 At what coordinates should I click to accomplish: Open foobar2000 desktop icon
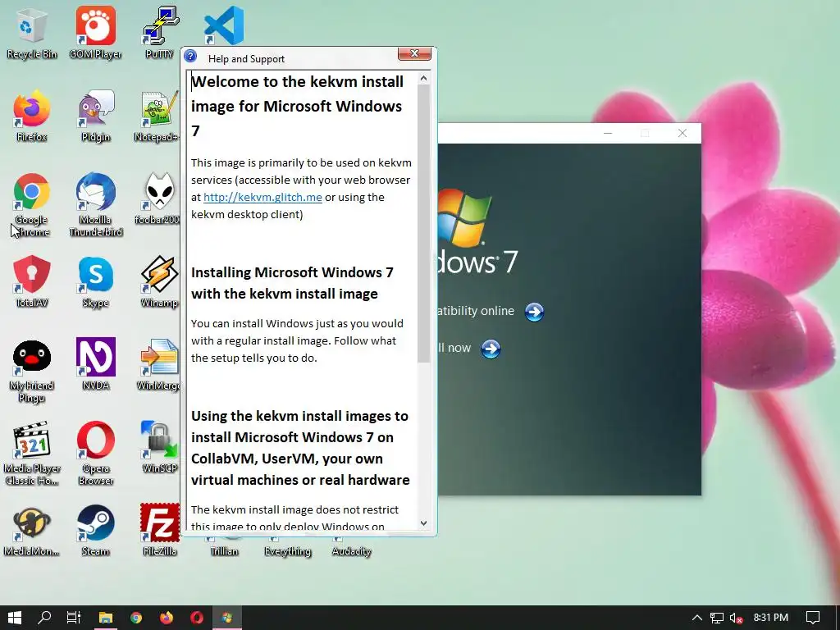pos(158,199)
